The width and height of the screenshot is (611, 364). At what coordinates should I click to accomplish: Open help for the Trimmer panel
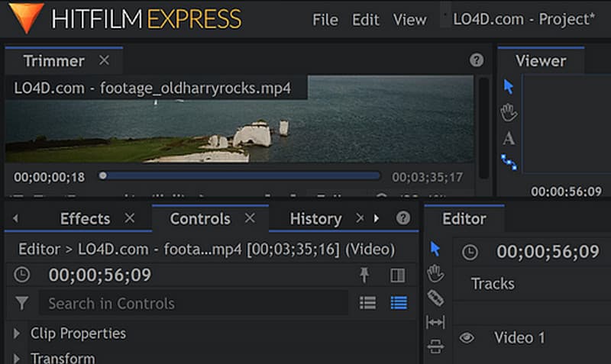(x=477, y=60)
